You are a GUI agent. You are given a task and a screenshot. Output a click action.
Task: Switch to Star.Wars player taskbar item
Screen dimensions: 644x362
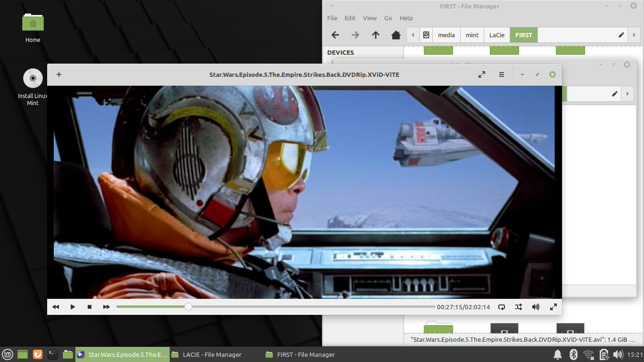(122, 354)
